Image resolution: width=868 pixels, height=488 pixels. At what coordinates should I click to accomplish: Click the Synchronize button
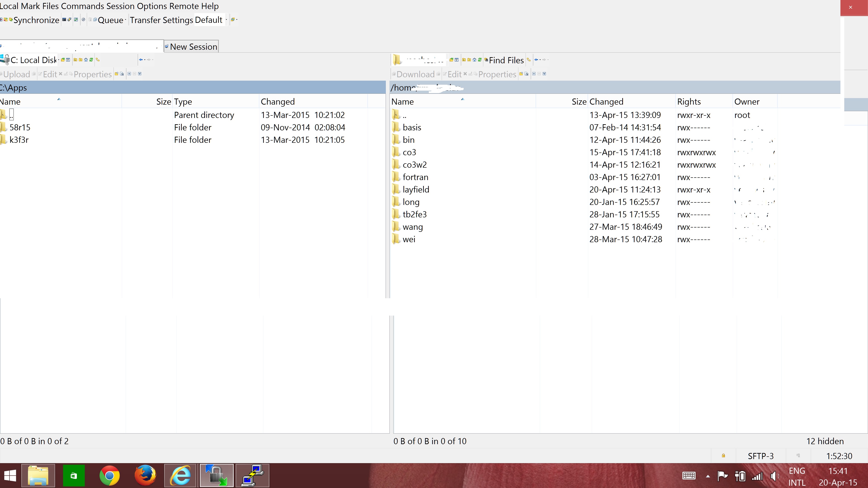[x=36, y=20]
